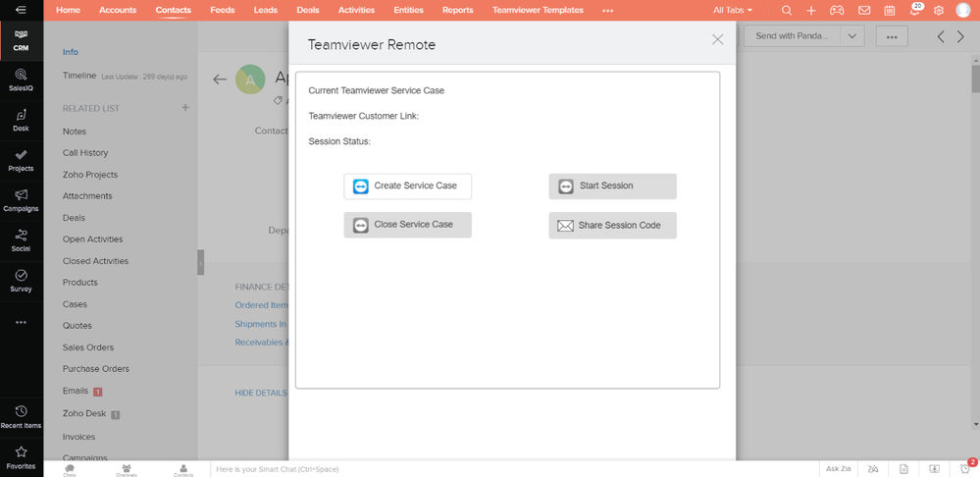Screen dimensions: 980x477
Task: Click the Create Service Case button
Action: (x=407, y=186)
